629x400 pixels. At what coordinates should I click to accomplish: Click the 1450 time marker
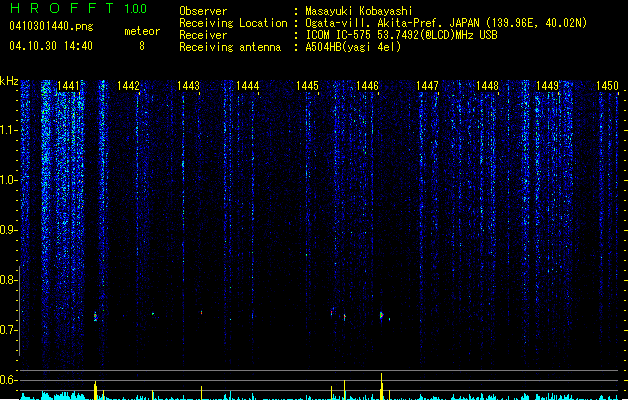point(607,86)
